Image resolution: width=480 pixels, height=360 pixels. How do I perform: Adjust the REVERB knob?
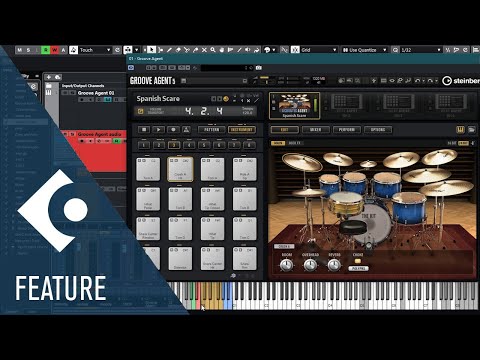[x=334, y=265]
